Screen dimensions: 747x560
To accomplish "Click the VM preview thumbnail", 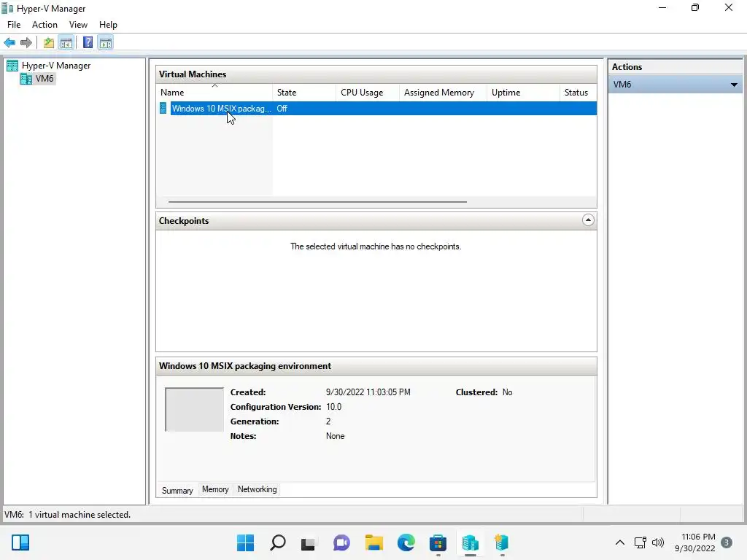I will click(x=194, y=410).
